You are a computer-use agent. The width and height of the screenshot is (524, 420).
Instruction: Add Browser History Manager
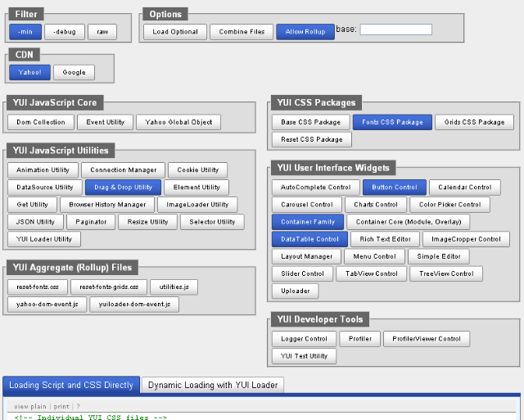pos(107,205)
